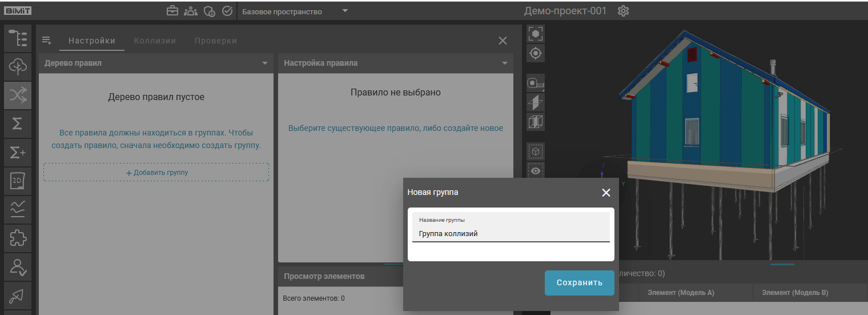Open the Базовое пространство dropdown
Screen dimensions: 868x315
tap(295, 11)
